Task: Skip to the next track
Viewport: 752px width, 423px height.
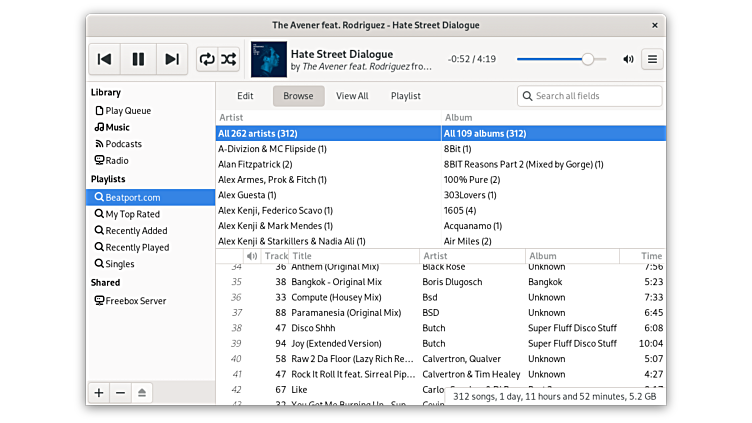Action: point(172,59)
